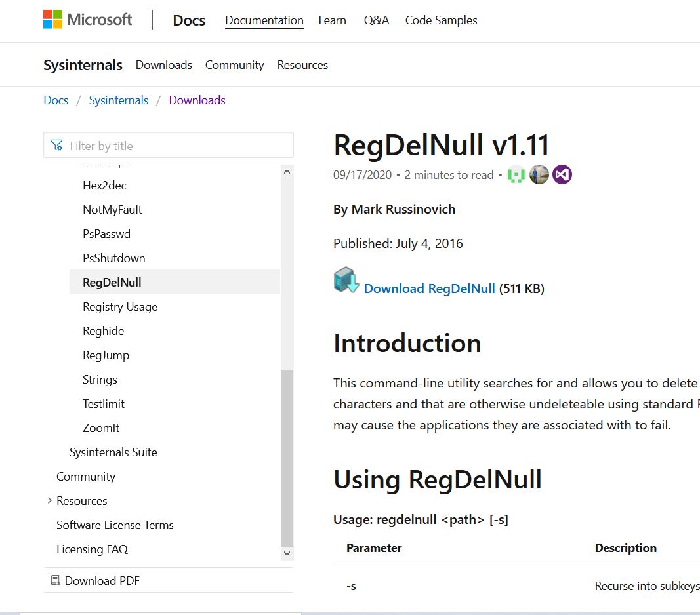The image size is (700, 615).
Task: Select RegJump in sidebar tree
Action: coord(106,355)
